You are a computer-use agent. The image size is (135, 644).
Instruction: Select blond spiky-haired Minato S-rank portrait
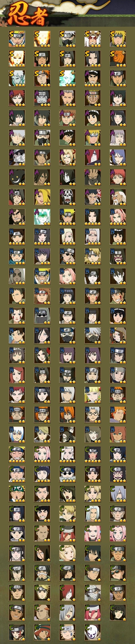click(118, 39)
